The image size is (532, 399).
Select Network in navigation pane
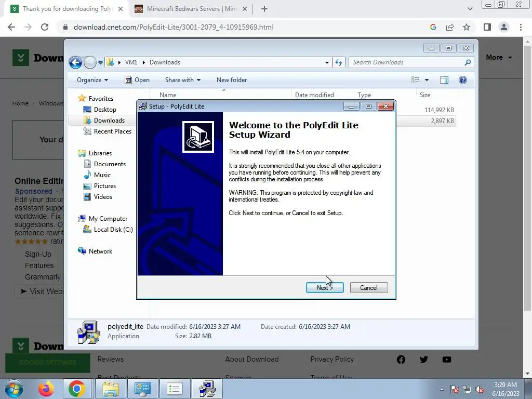(100, 251)
